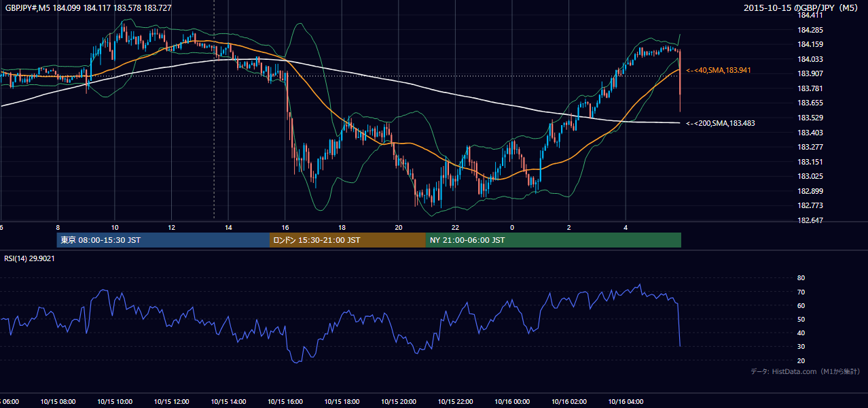Click the 10/15 16:00 date axis label

(x=285, y=401)
